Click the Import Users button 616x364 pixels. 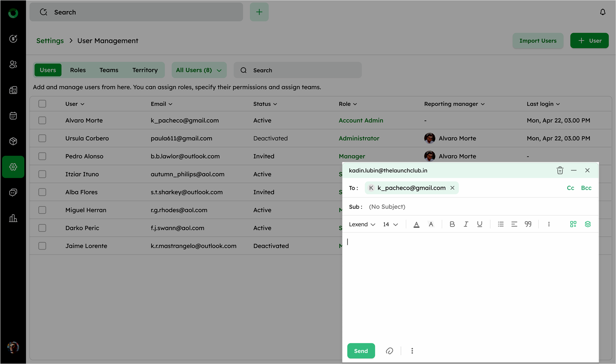click(538, 41)
